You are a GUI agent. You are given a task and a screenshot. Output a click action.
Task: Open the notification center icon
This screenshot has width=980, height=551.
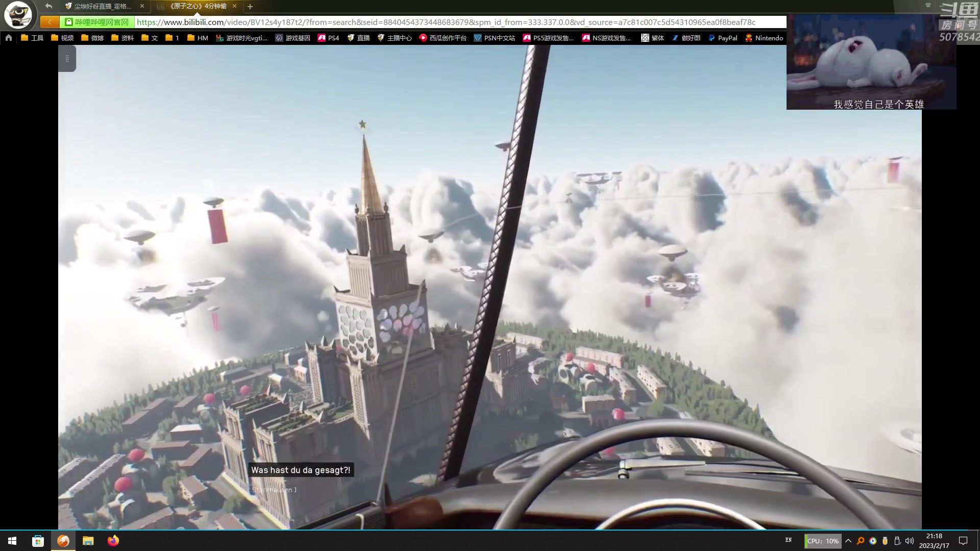point(963,541)
